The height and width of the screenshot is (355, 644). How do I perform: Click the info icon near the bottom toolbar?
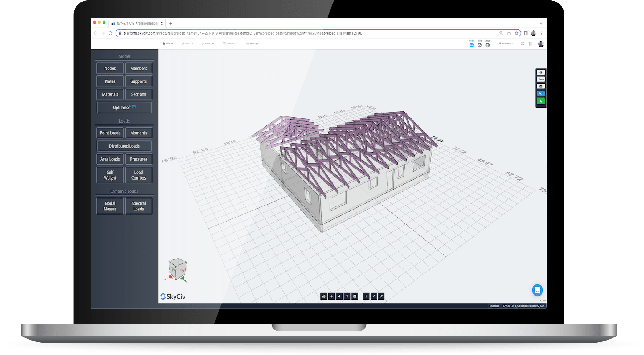tap(366, 296)
